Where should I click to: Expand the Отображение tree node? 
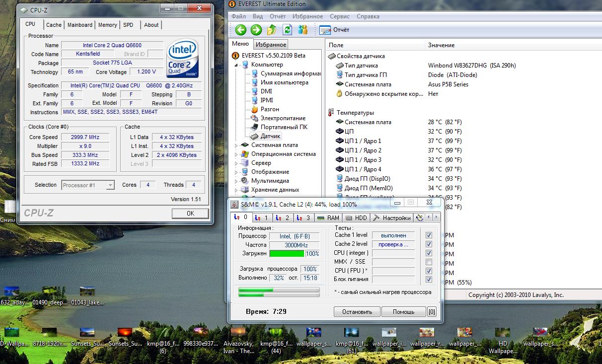click(x=236, y=172)
